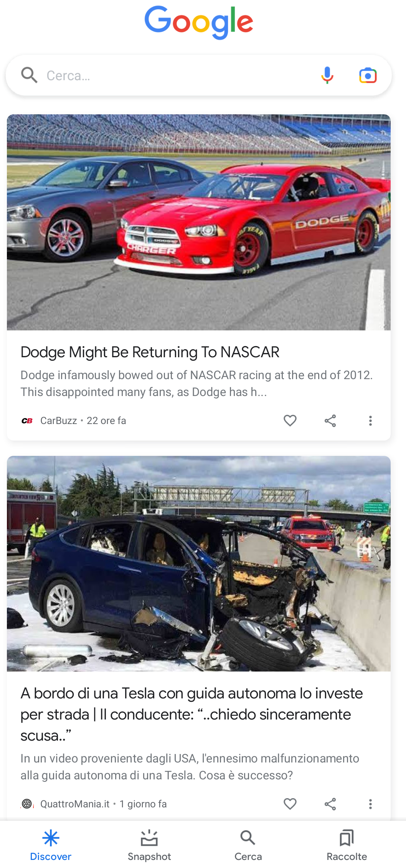Click the Google logo
Image resolution: width=406 pixels, height=868 pixels.
(199, 22)
